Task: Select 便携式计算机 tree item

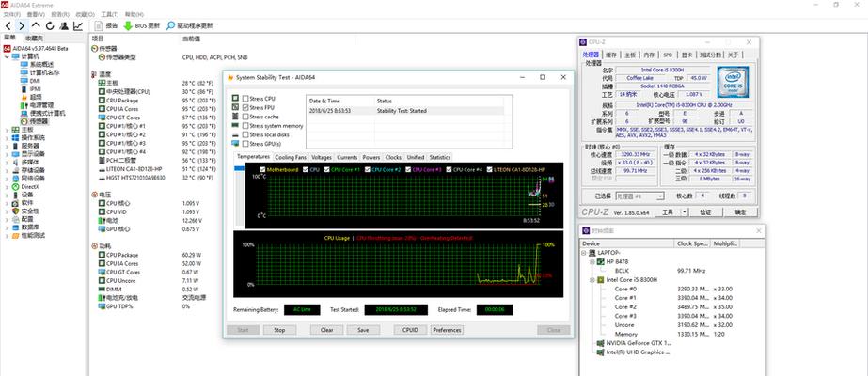Action: [48, 113]
